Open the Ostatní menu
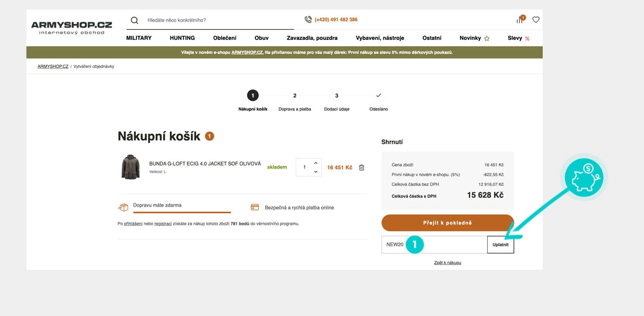 tap(431, 38)
